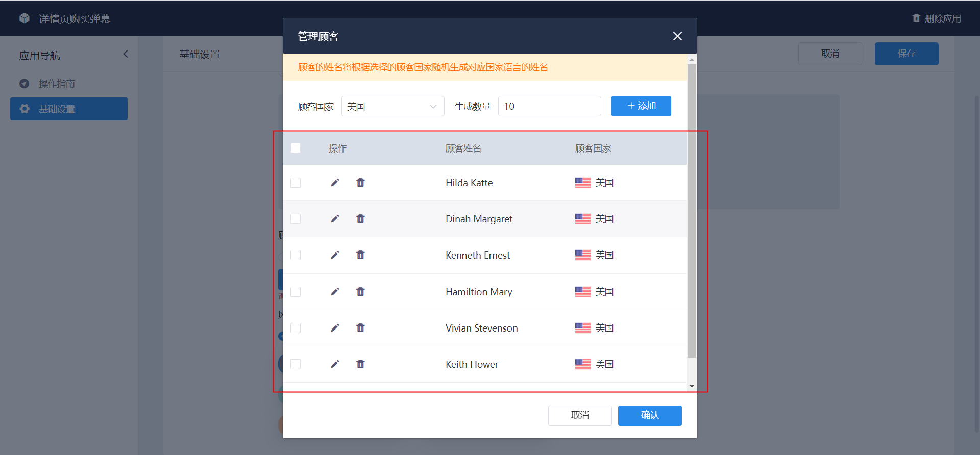Toggle the select-all checkbox in table header
This screenshot has height=455, width=980.
point(296,148)
